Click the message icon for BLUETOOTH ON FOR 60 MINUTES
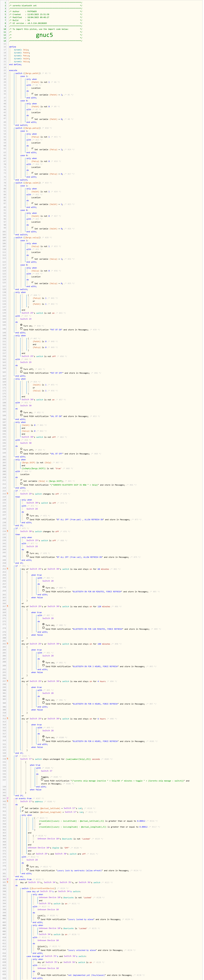Viewport: 204px width, 980px height. 43,591
